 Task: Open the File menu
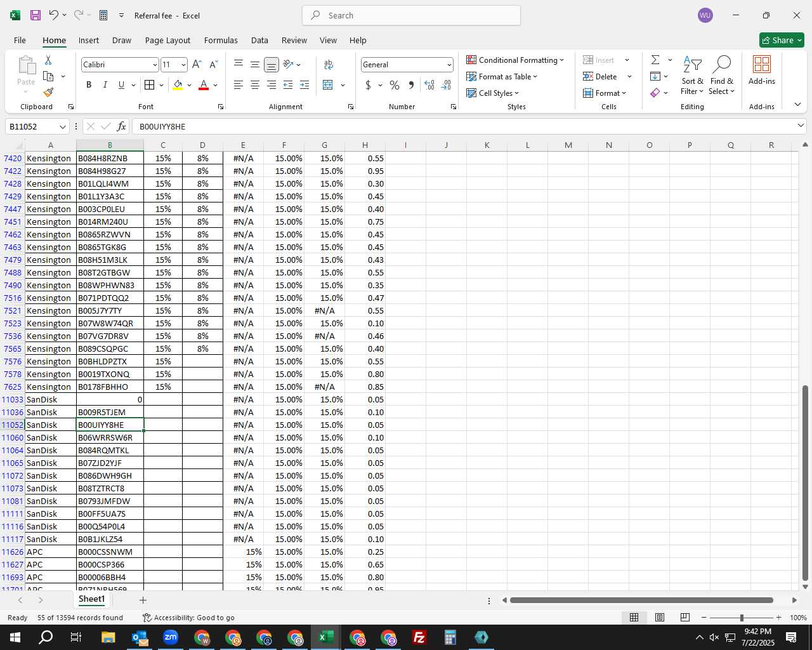(x=20, y=40)
